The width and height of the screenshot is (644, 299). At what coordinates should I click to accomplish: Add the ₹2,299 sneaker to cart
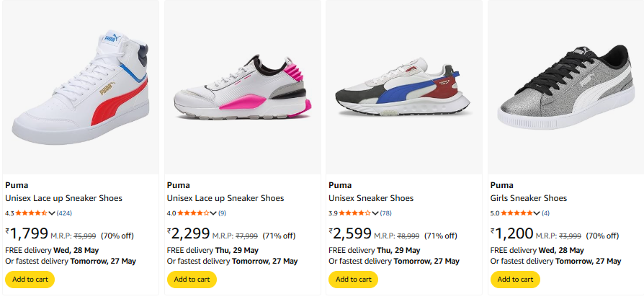pyautogui.click(x=192, y=280)
